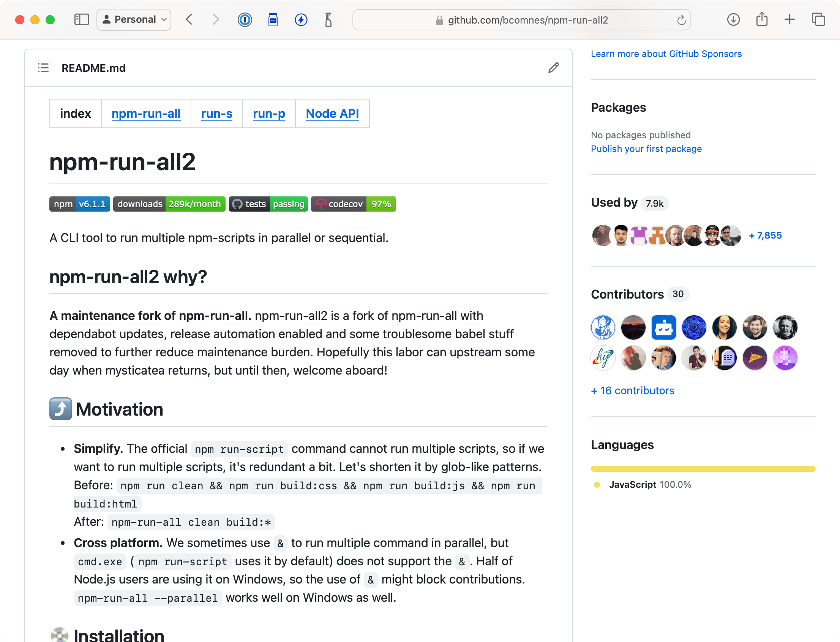840x642 pixels.
Task: Open the run-p docs link
Action: pos(269,114)
